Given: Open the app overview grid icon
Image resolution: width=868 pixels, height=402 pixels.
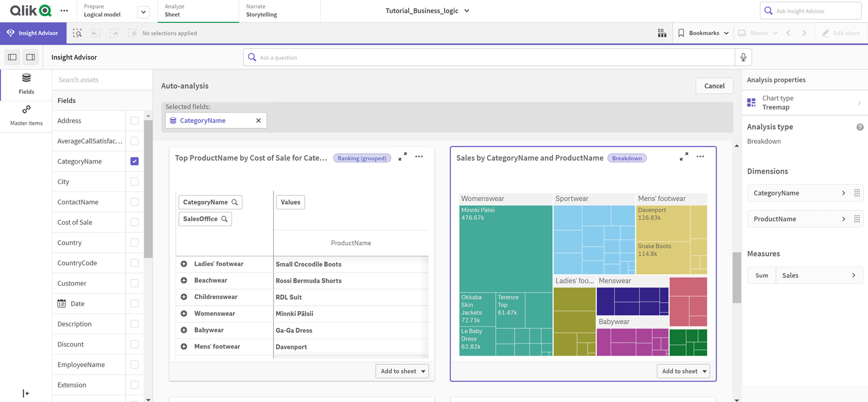Looking at the screenshot, I should (662, 33).
